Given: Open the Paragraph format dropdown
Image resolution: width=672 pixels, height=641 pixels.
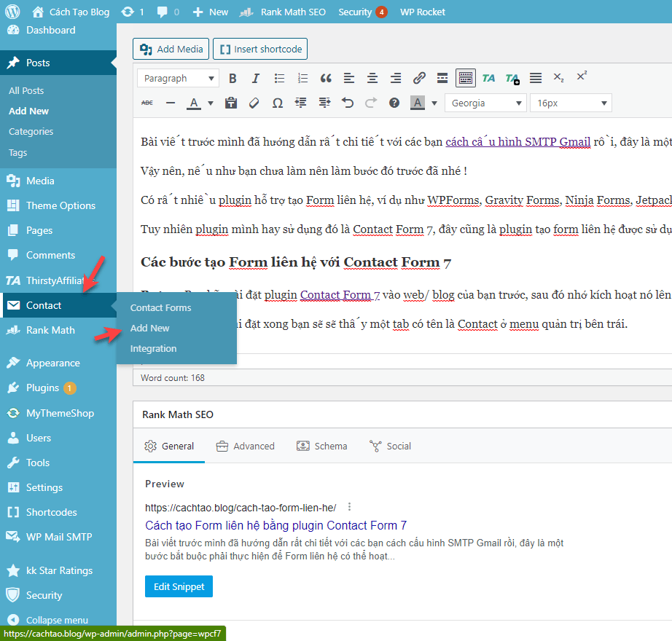Looking at the screenshot, I should (x=179, y=79).
